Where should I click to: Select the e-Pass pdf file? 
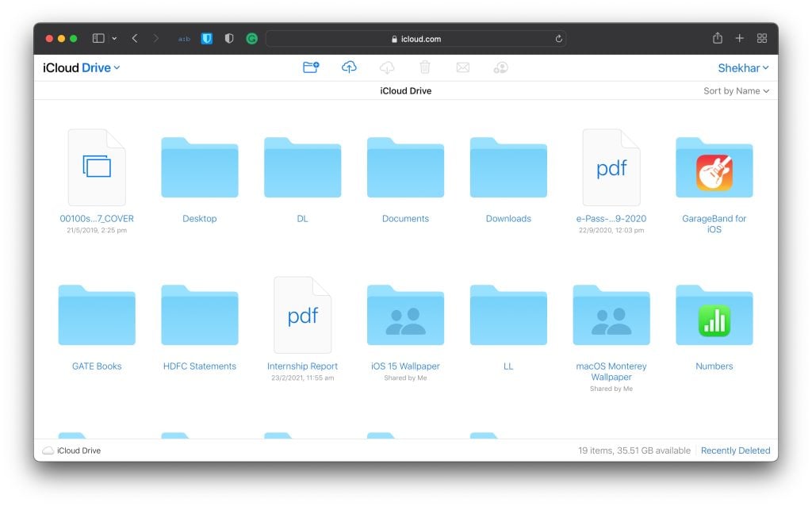click(x=611, y=167)
